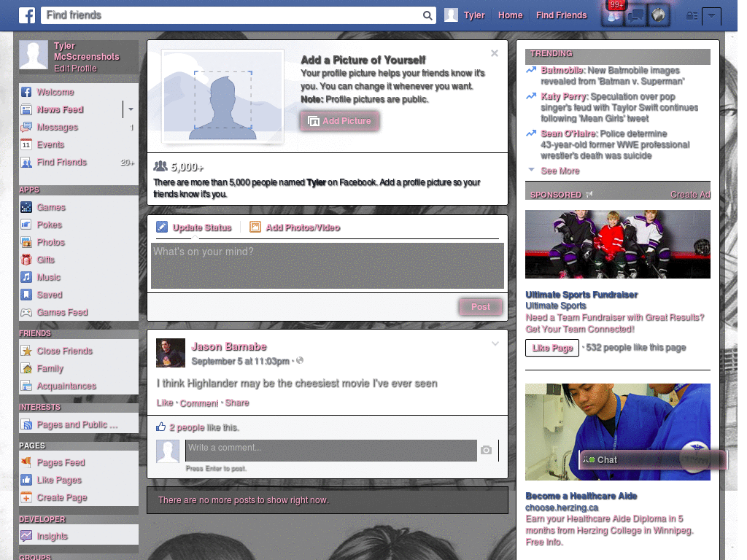Open Pages and Public interests
The height and width of the screenshot is (560, 747).
pos(79,425)
